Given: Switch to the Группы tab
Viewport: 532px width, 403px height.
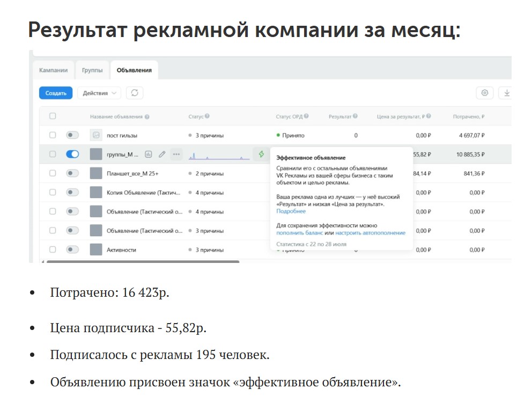Looking at the screenshot, I should coord(92,70).
